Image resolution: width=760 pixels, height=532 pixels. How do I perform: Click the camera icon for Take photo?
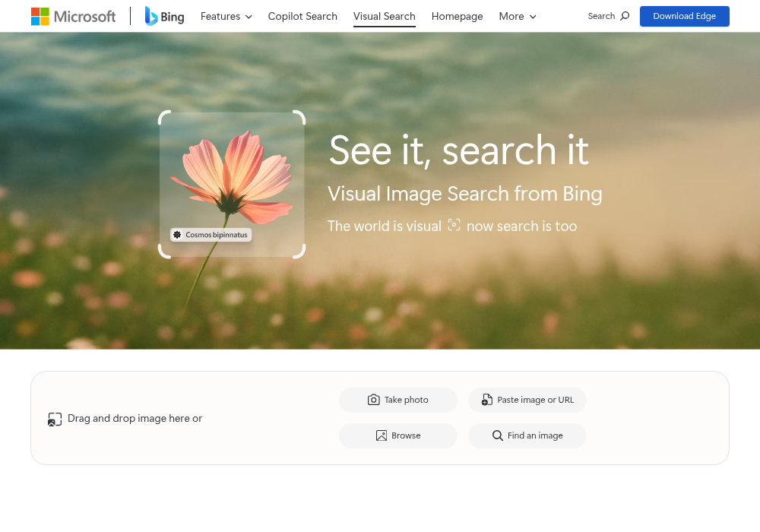[374, 400]
